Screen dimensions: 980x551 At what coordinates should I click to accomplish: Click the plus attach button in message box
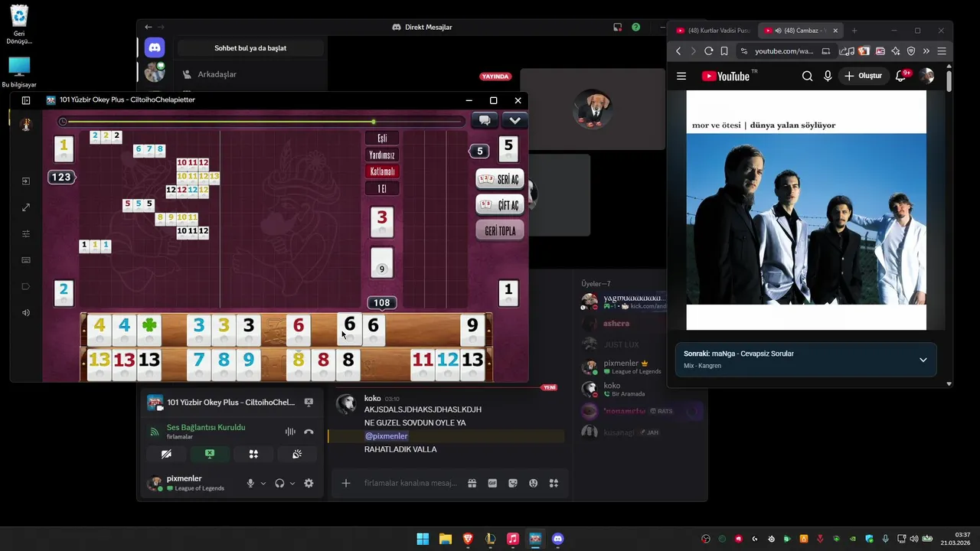(x=346, y=483)
